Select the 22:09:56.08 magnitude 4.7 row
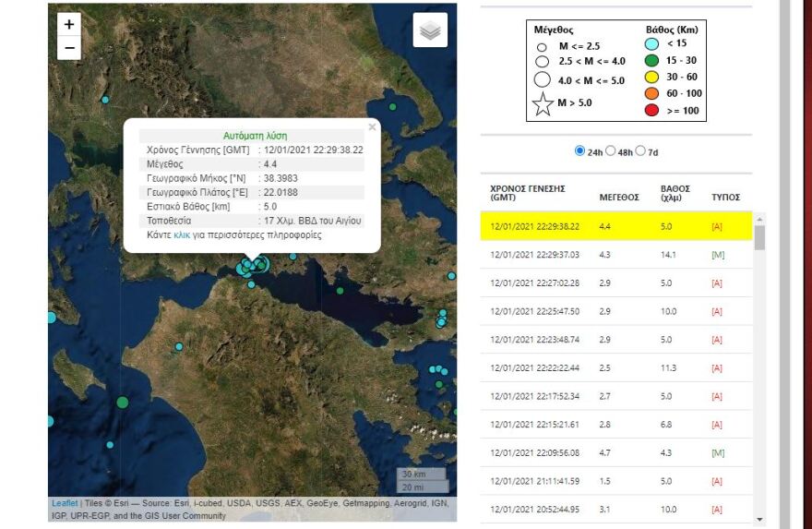This screenshot has width=812, height=529. (x=616, y=453)
